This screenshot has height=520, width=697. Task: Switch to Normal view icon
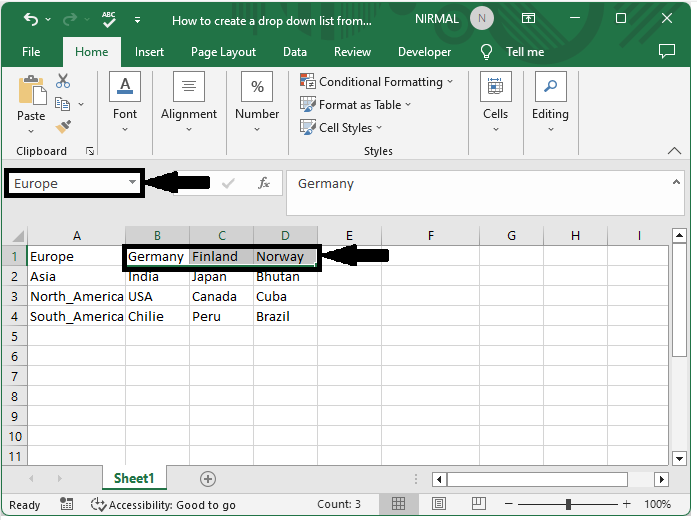(x=398, y=504)
